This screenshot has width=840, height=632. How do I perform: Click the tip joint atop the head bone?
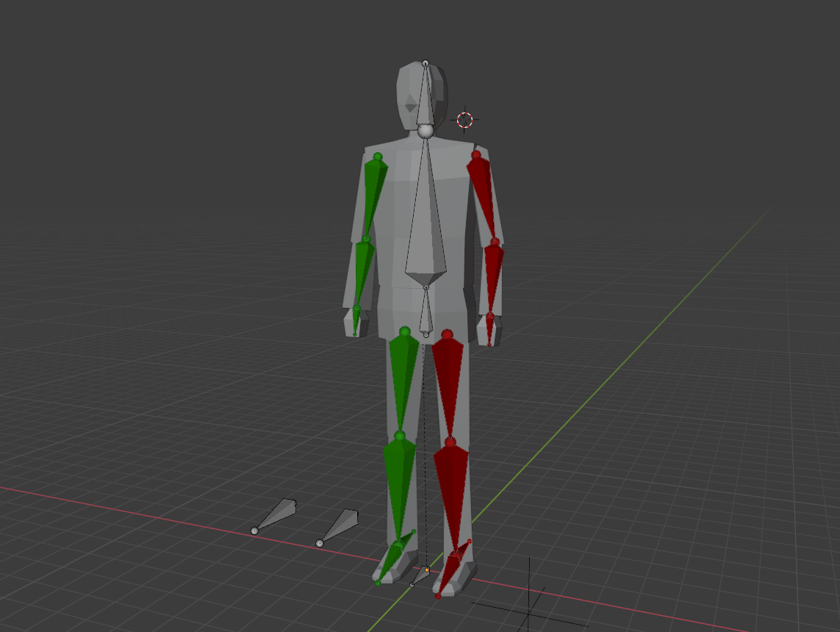426,63
